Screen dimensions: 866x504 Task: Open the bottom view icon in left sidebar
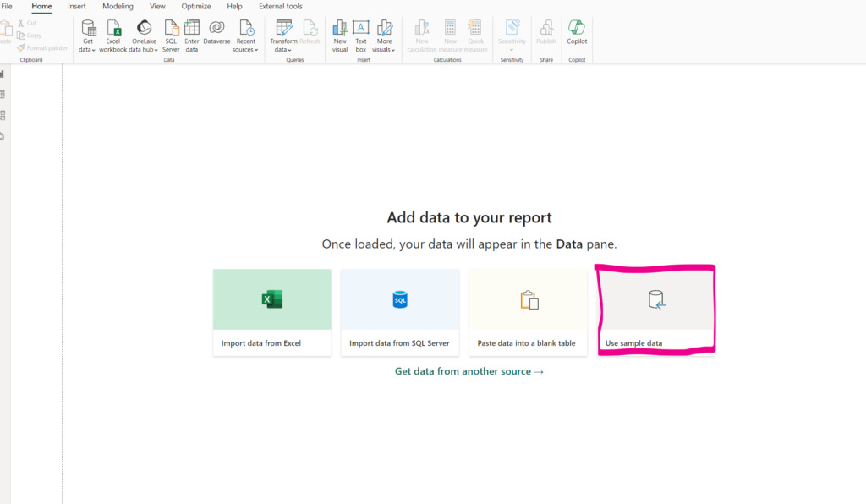[3, 136]
